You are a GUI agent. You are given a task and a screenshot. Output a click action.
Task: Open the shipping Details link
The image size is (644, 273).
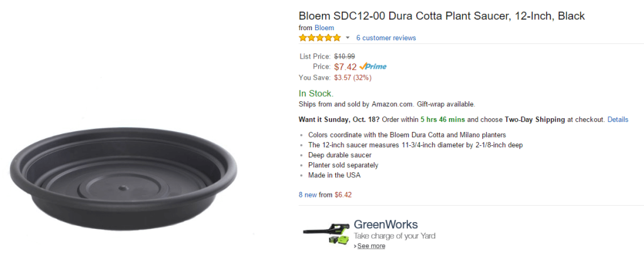[x=618, y=120]
